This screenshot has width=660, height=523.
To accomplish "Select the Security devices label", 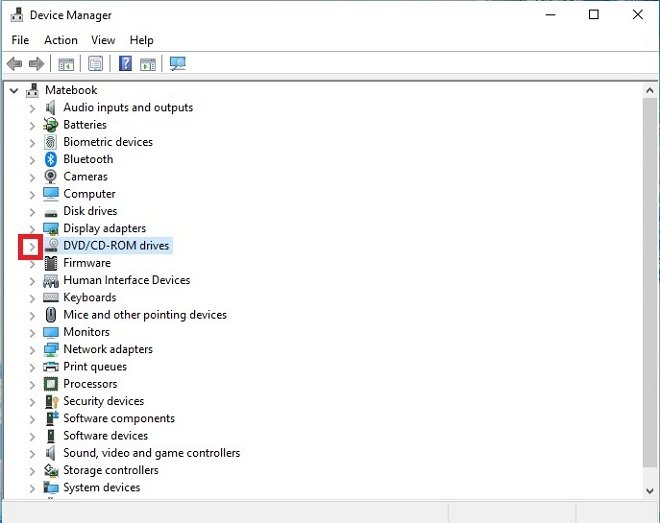I will [104, 401].
